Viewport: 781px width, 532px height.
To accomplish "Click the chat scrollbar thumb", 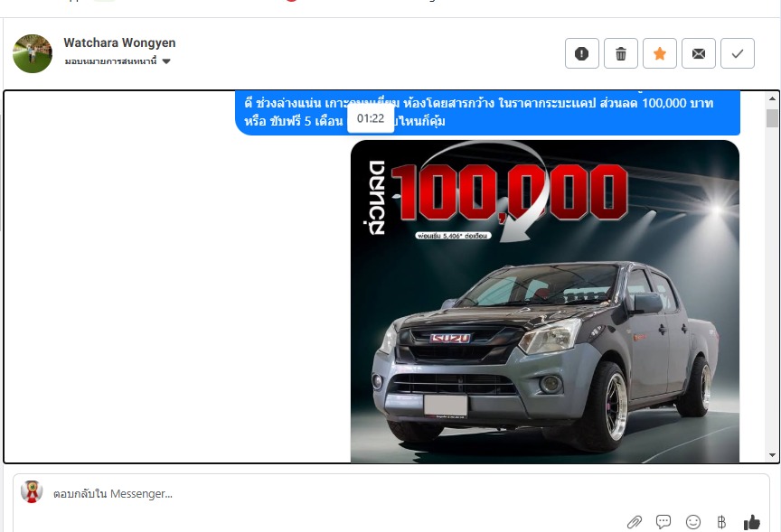I will click(x=772, y=118).
